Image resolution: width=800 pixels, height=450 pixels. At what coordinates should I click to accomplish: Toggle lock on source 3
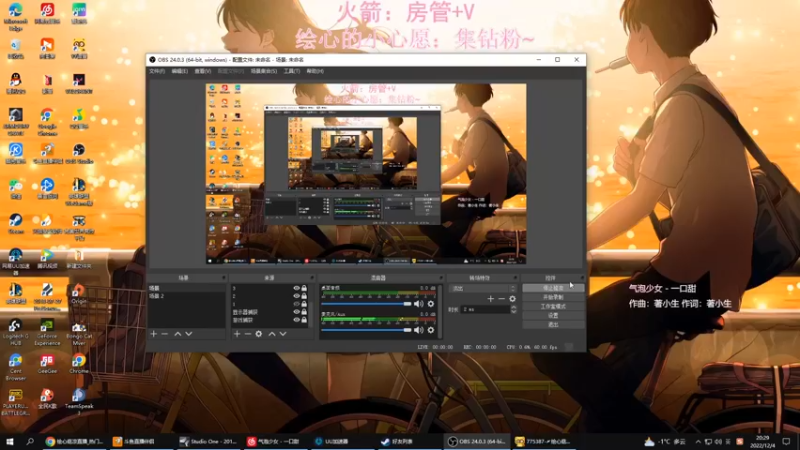[x=304, y=288]
